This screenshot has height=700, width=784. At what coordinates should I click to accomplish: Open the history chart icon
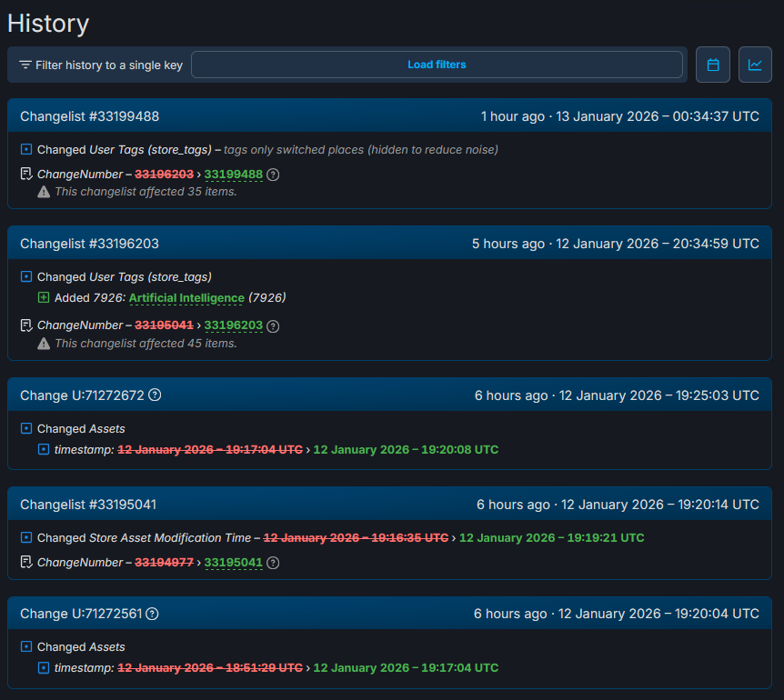pos(755,65)
